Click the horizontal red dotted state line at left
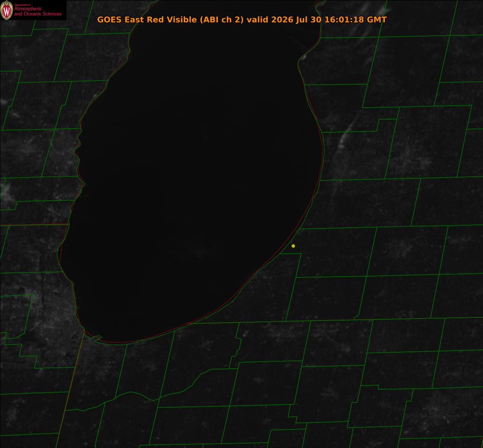Screen dimensions: 483x448 (x=34, y=225)
